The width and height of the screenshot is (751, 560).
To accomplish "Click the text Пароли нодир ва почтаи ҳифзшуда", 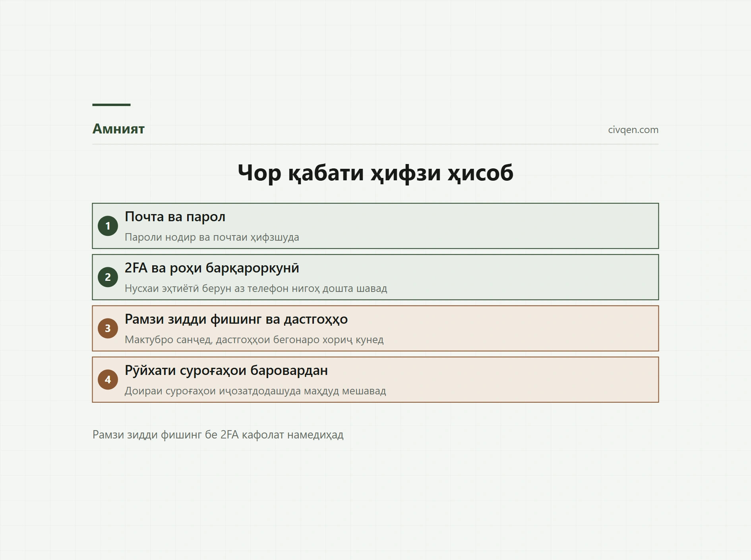I will [212, 237].
